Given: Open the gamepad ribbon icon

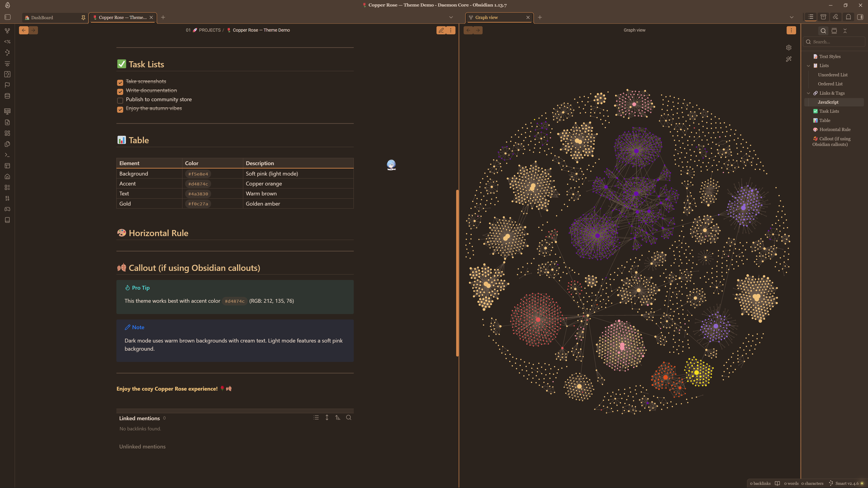Looking at the screenshot, I should pos(7,209).
